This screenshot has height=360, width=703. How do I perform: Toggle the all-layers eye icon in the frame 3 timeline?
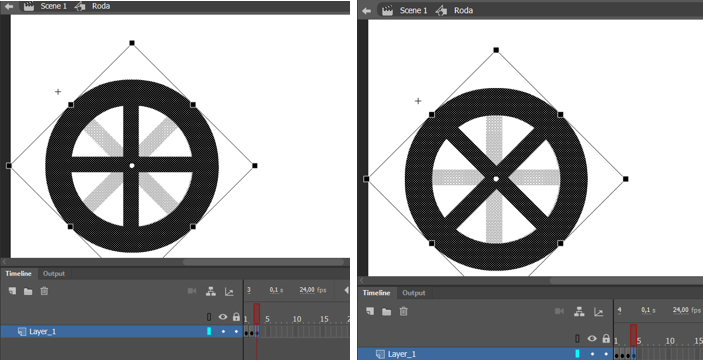(x=223, y=317)
